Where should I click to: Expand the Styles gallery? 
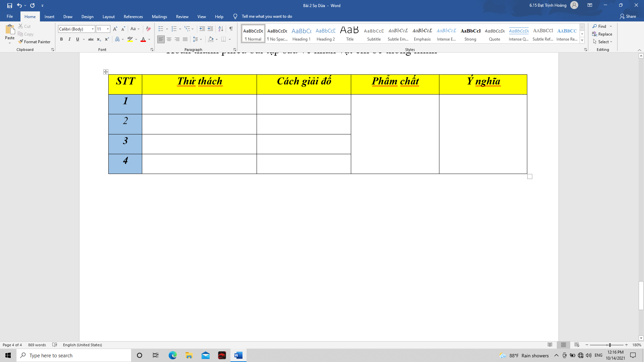click(582, 41)
